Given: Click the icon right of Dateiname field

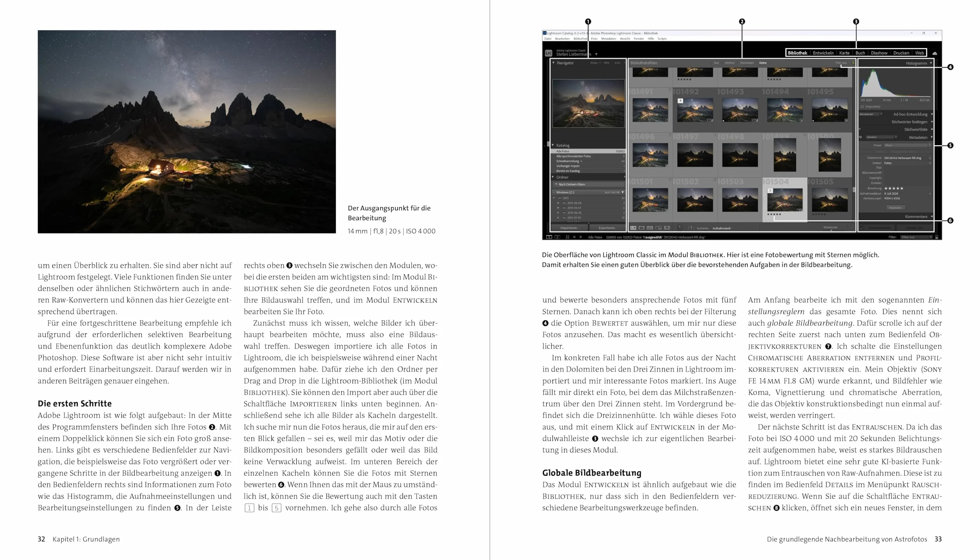Looking at the screenshot, I should pyautogui.click(x=930, y=158).
